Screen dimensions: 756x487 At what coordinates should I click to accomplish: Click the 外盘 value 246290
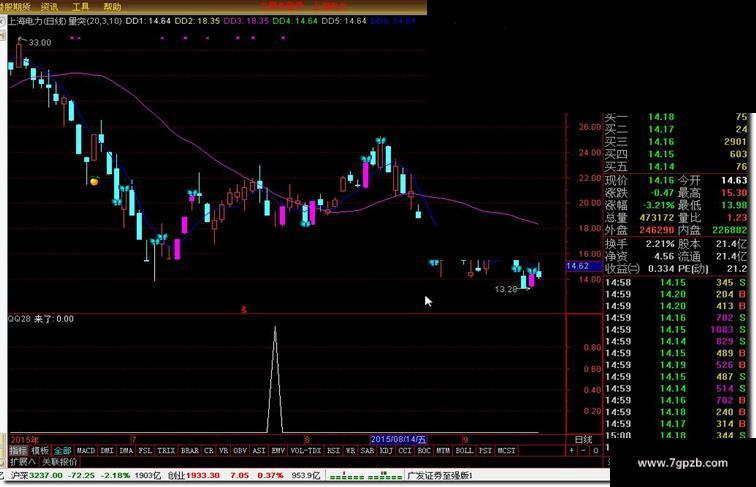(x=657, y=230)
